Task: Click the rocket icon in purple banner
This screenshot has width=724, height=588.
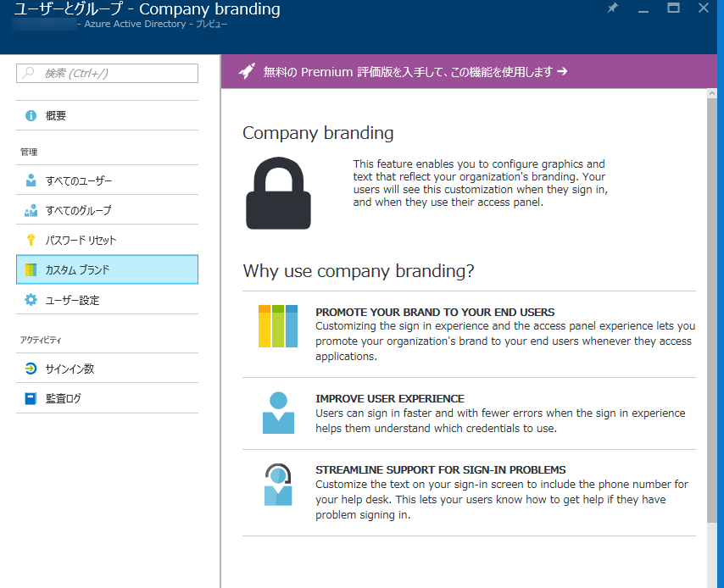Action: click(x=247, y=71)
